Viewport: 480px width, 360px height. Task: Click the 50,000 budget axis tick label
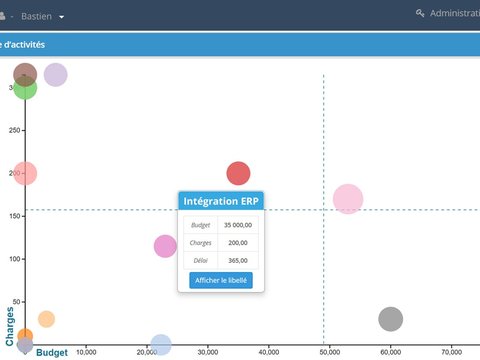330,352
